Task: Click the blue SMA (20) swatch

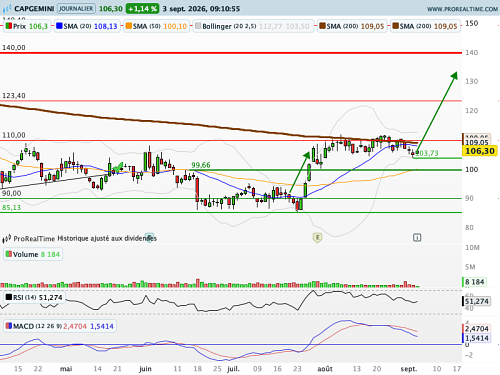Action: [x=59, y=26]
